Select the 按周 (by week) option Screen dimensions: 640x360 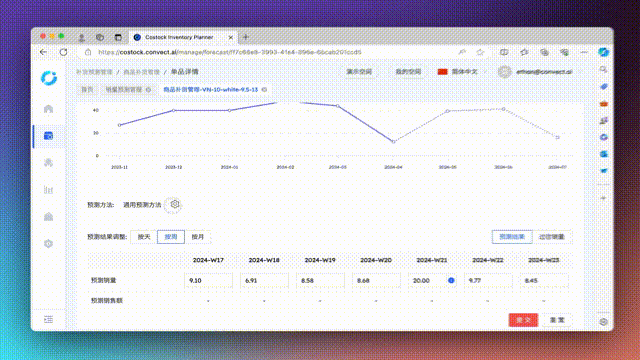pos(171,237)
